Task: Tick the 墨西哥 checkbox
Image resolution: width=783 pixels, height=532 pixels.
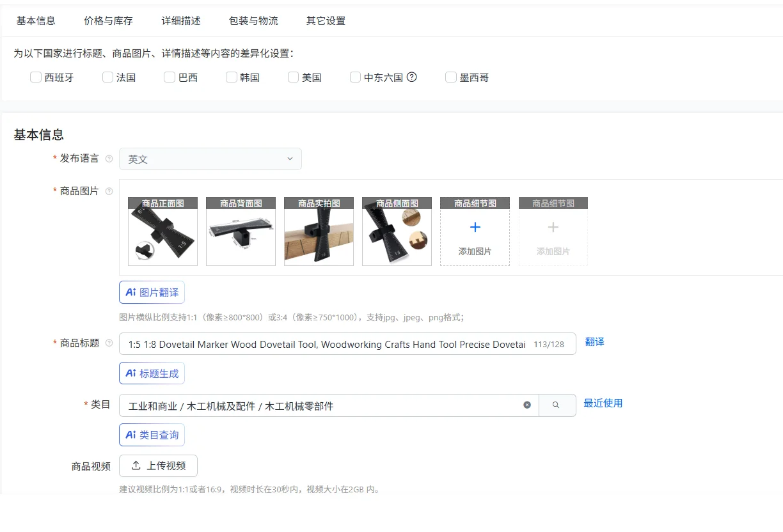Action: point(451,77)
